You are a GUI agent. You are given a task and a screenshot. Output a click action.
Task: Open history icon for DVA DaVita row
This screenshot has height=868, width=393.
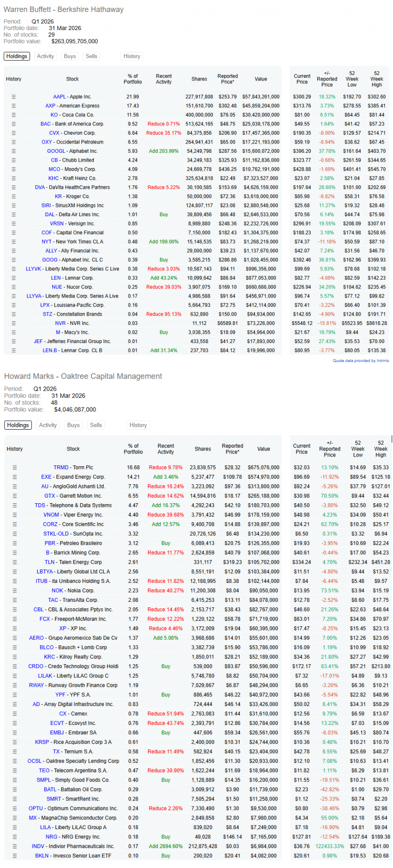click(x=14, y=187)
